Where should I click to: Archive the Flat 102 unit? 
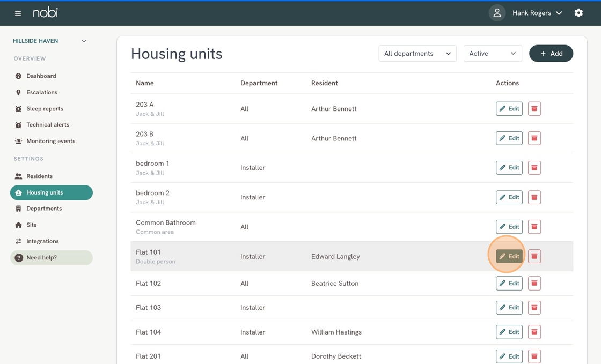pyautogui.click(x=534, y=283)
